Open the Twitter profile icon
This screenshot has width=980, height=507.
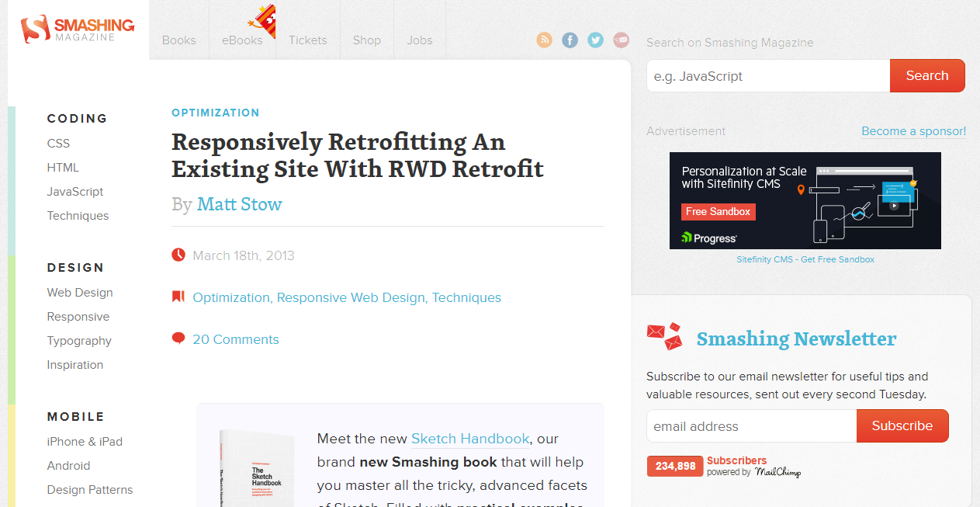(x=596, y=40)
